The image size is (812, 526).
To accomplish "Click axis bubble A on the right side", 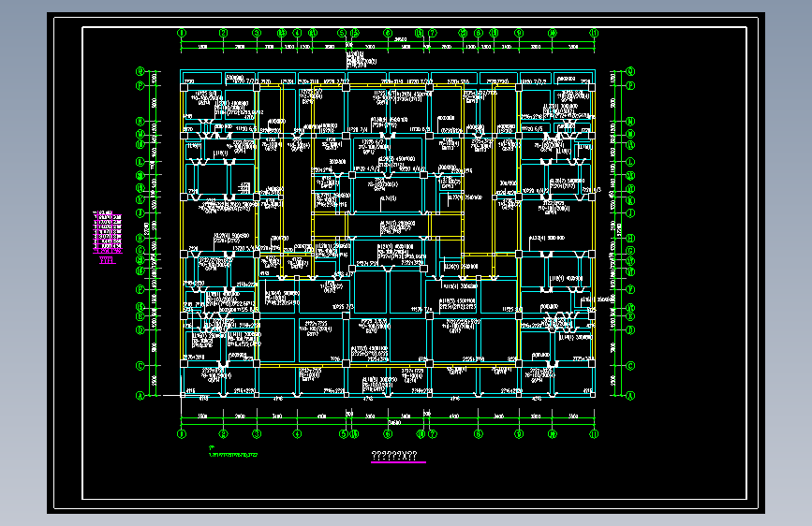I will point(630,396).
